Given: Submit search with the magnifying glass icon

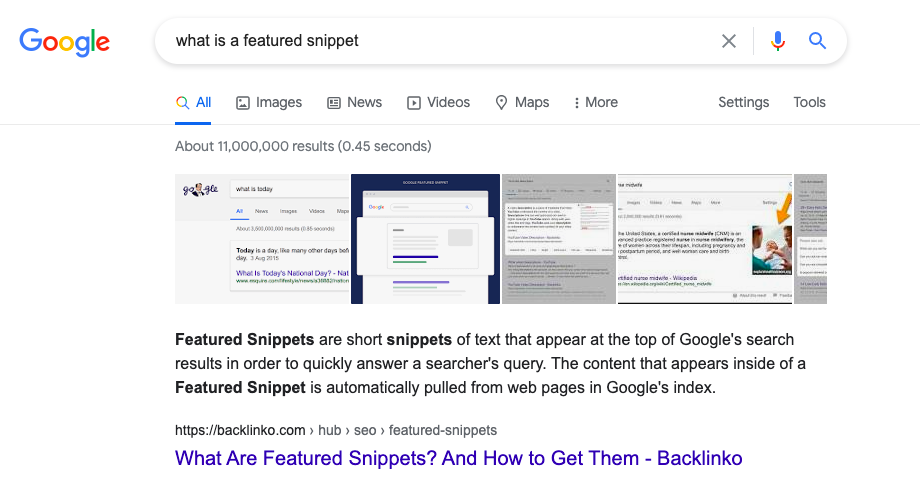Looking at the screenshot, I should pyautogui.click(x=817, y=40).
